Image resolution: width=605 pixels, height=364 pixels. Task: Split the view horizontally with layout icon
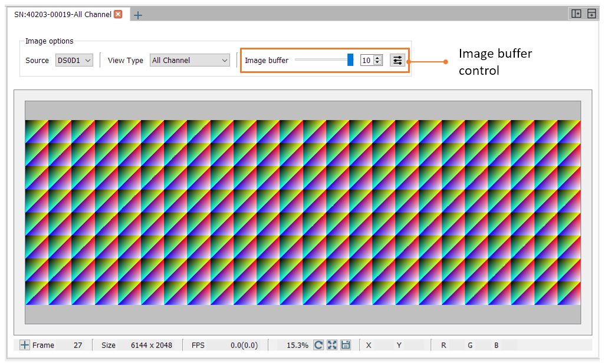click(x=591, y=14)
